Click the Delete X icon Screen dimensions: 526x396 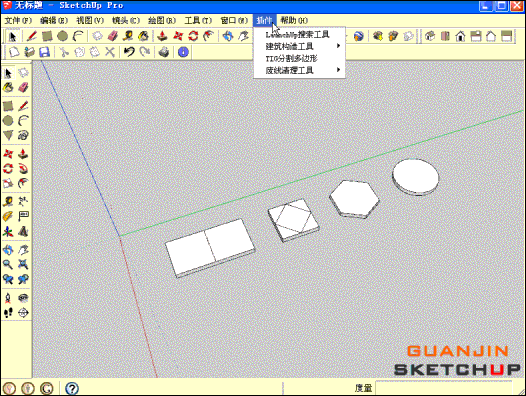coord(110,52)
